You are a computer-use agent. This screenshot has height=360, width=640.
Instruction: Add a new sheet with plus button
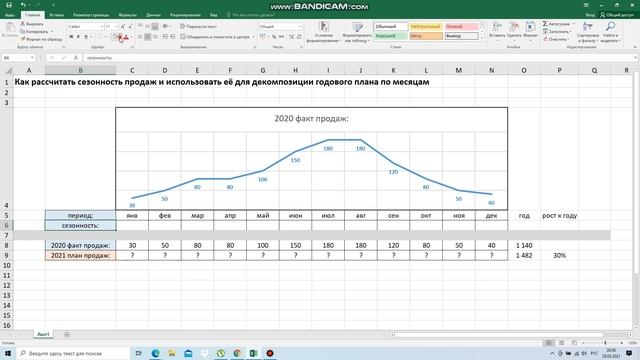(x=67, y=335)
